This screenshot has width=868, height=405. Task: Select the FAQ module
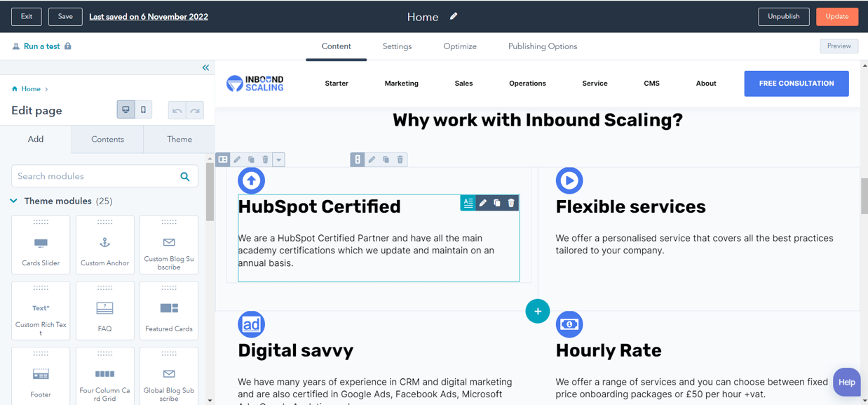pyautogui.click(x=104, y=310)
